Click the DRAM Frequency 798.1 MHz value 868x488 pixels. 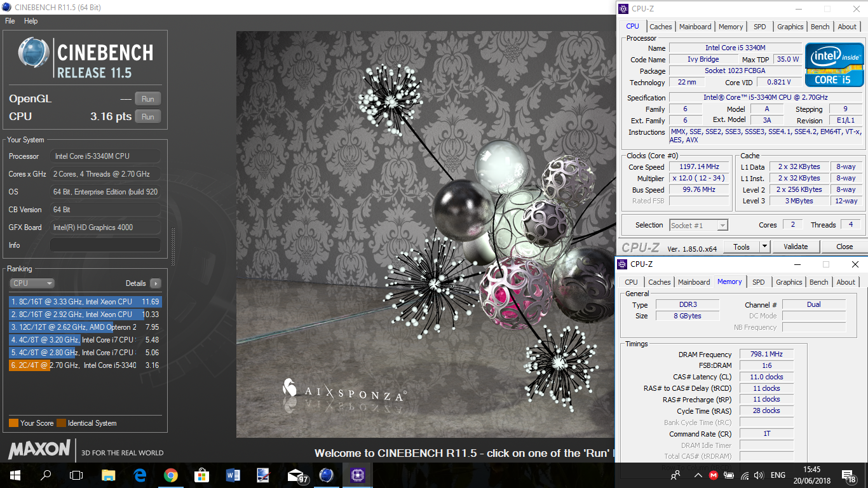pos(766,355)
